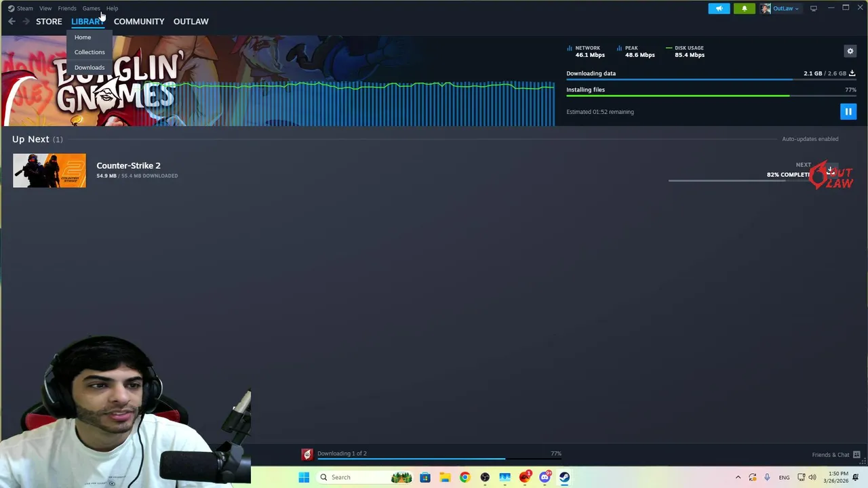Choose Collections from Library submenu
868x488 pixels.
pos(90,52)
